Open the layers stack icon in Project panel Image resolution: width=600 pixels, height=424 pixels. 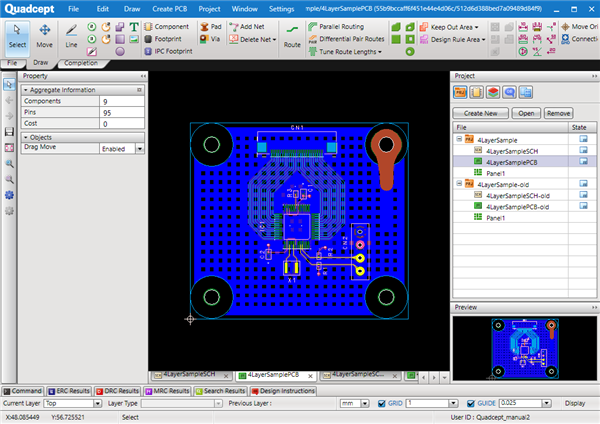coord(493,92)
